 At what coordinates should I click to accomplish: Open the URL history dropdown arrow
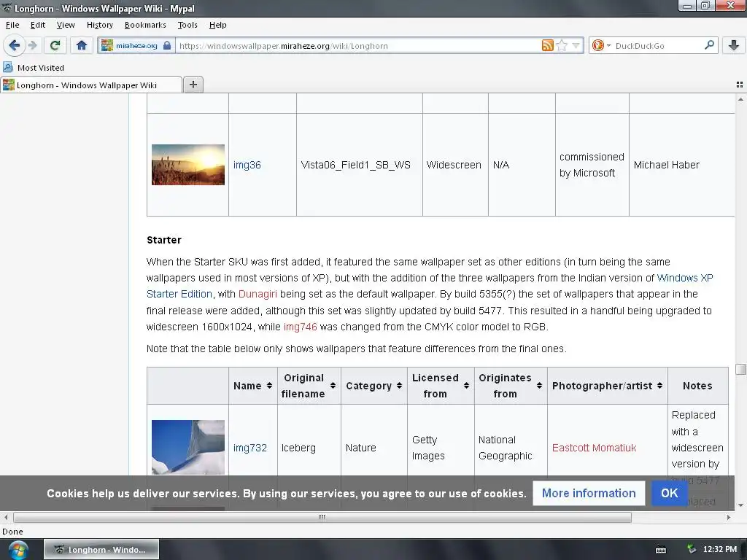click(x=576, y=46)
